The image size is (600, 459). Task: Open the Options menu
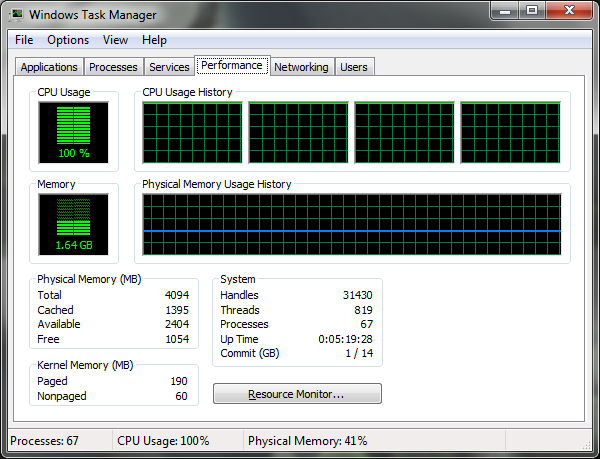(68, 40)
